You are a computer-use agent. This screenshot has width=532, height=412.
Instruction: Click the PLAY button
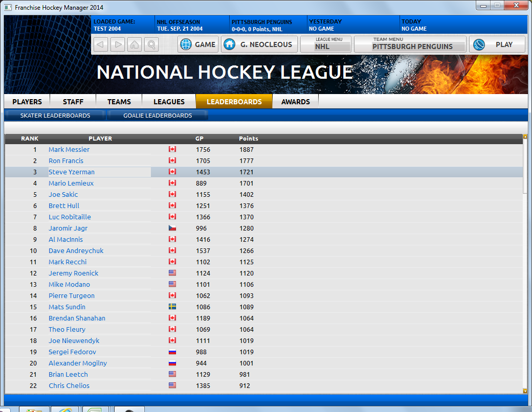click(x=497, y=44)
